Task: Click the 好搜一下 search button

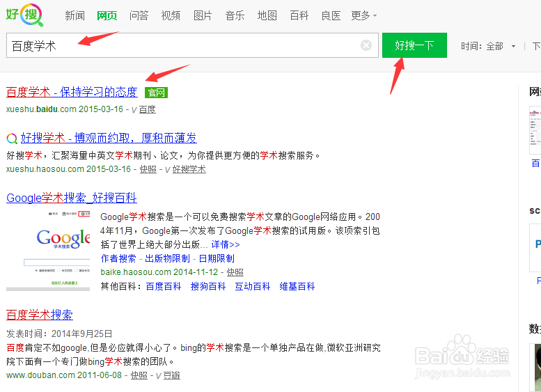Action: [414, 45]
